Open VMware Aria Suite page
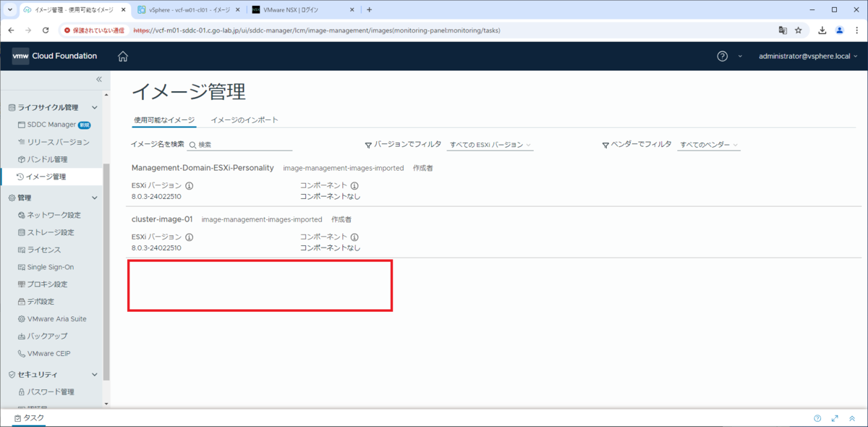The height and width of the screenshot is (427, 868). point(51,319)
